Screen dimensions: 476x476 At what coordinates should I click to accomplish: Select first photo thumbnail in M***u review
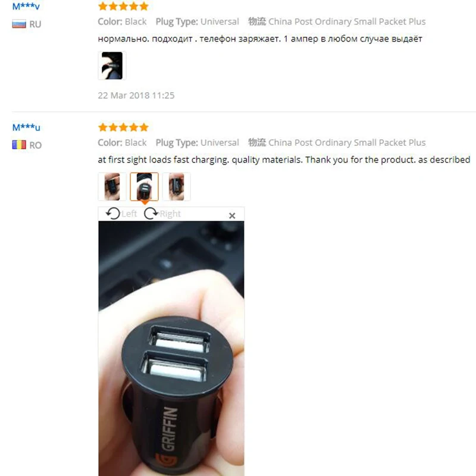[112, 187]
